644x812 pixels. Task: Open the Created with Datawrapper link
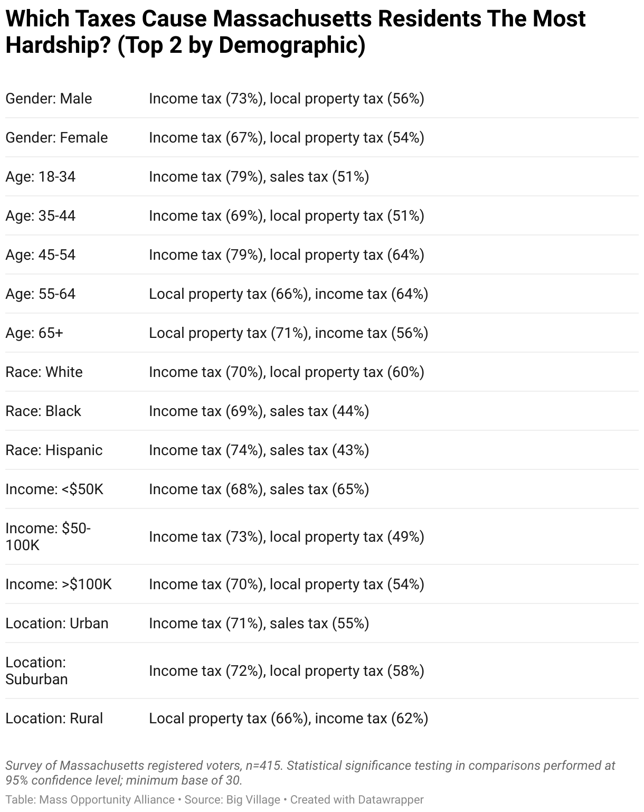[x=357, y=800]
